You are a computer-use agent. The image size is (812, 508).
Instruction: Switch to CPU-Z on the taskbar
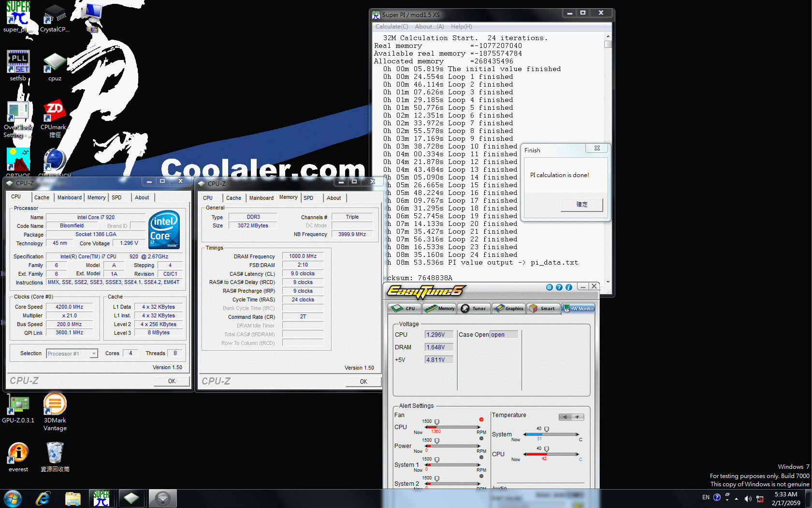pos(131,498)
